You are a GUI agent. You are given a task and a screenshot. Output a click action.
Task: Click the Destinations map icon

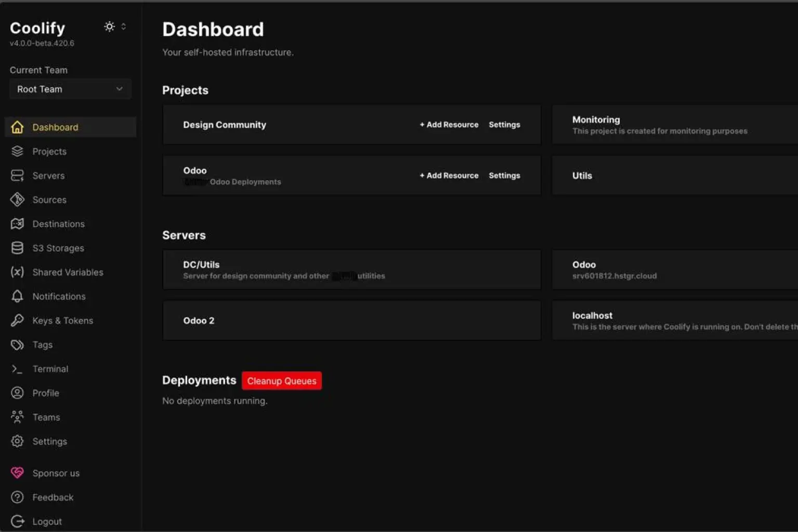[17, 224]
